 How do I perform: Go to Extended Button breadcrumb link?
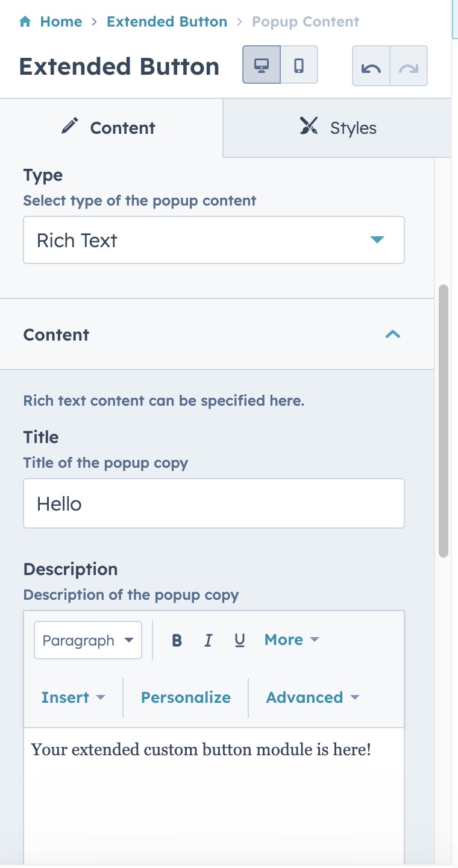(x=167, y=22)
